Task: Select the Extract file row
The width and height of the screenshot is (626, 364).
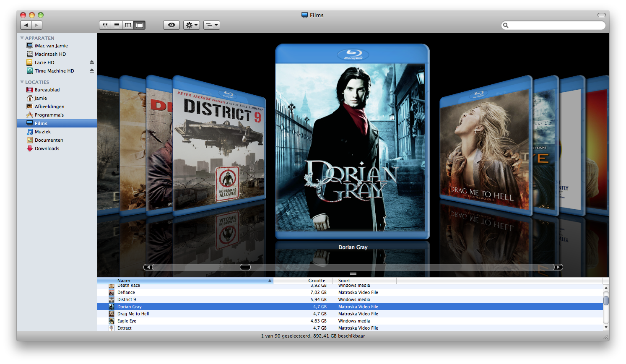Action: (x=350, y=328)
